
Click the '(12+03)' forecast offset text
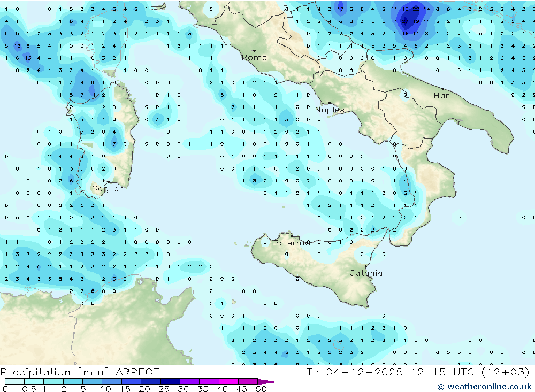pos(506,372)
